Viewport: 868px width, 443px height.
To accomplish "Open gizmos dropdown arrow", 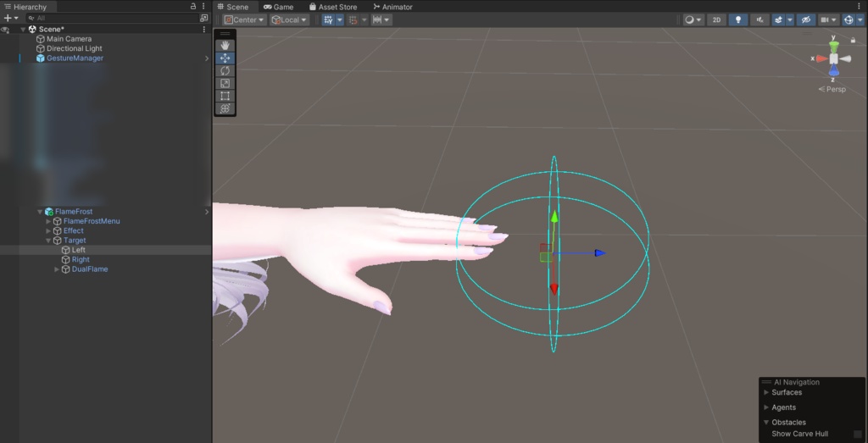I will (x=860, y=20).
